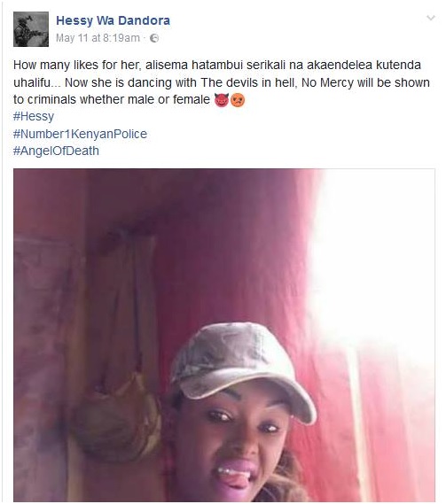
Task: Open the May 11 at 8:19am timestamp
Action: click(98, 38)
